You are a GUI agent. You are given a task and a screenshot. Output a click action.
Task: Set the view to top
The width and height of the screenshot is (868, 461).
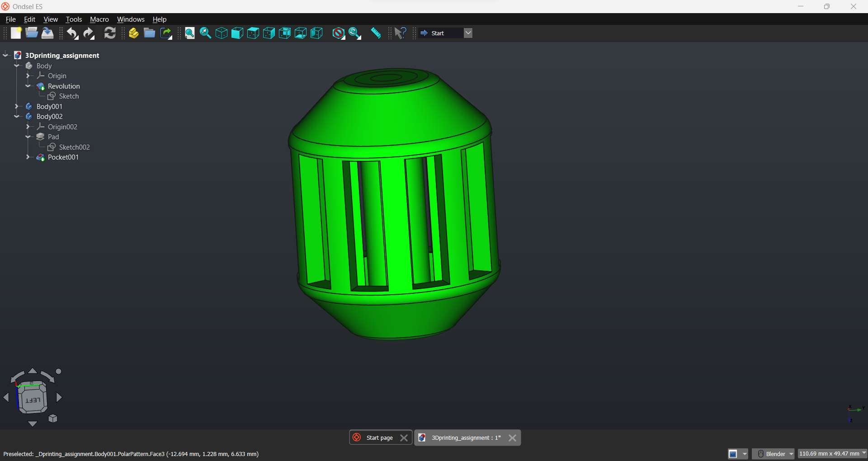(253, 33)
